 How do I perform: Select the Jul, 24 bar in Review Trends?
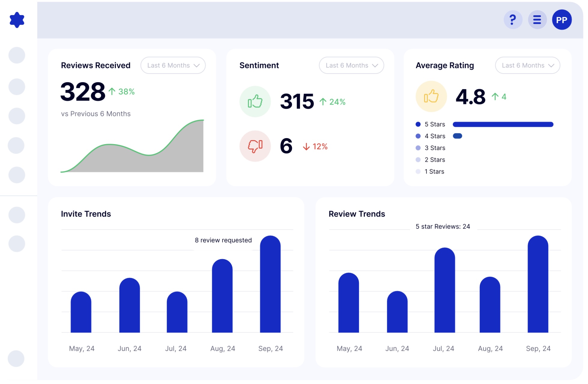(x=444, y=290)
